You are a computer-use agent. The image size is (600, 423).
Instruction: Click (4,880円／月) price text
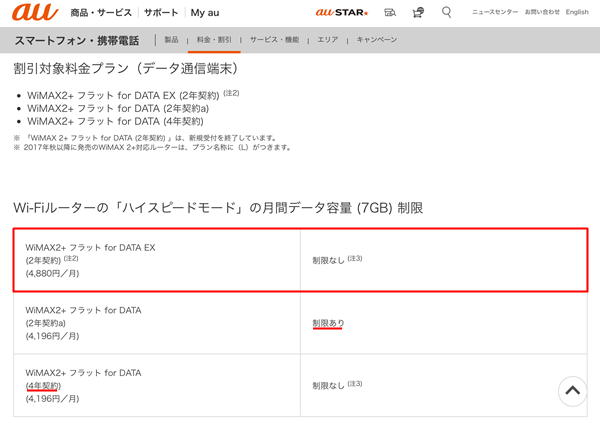coord(52,273)
